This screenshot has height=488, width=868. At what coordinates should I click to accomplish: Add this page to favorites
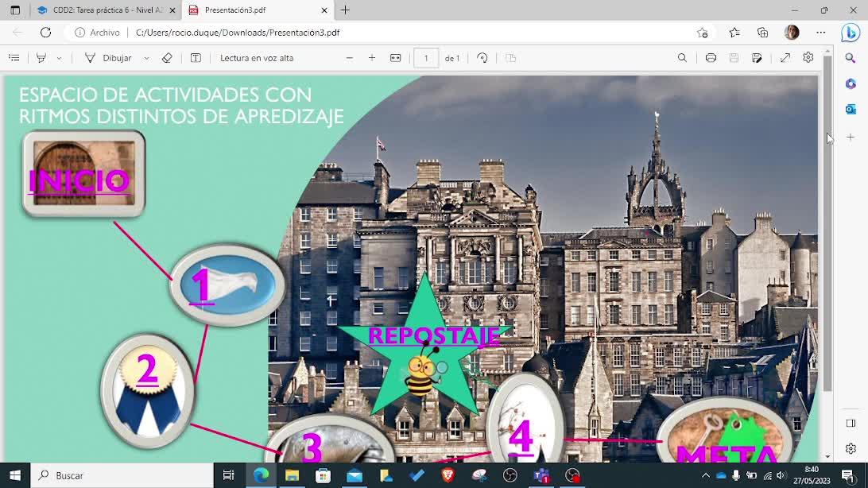pyautogui.click(x=703, y=33)
